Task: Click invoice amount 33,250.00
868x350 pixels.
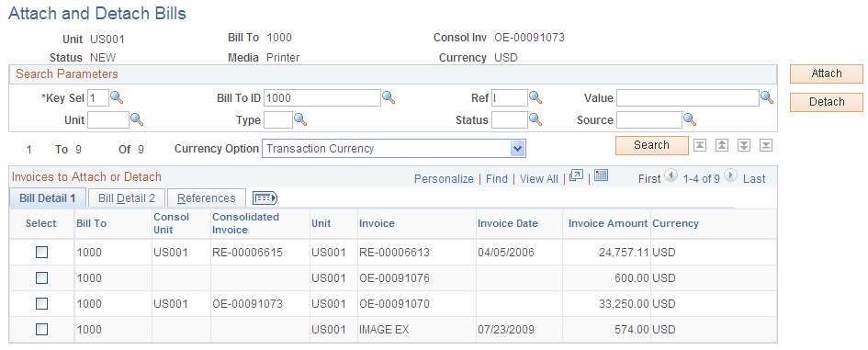Action: tap(624, 303)
